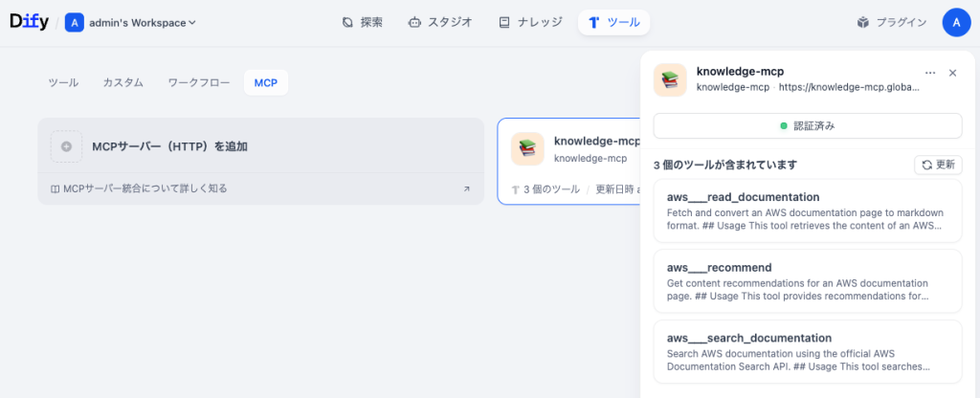The width and height of the screenshot is (980, 398).
Task: Click the books icon in detail panel header
Action: click(x=670, y=80)
